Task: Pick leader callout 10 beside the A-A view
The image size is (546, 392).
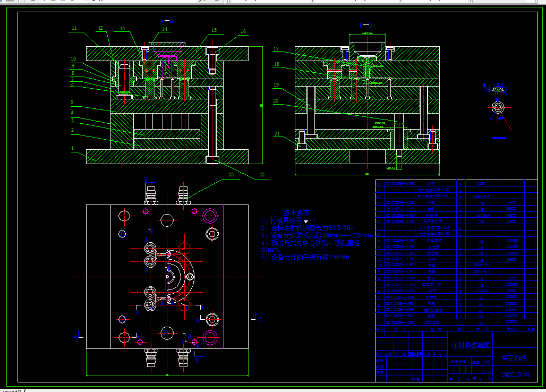Action: pos(73,59)
